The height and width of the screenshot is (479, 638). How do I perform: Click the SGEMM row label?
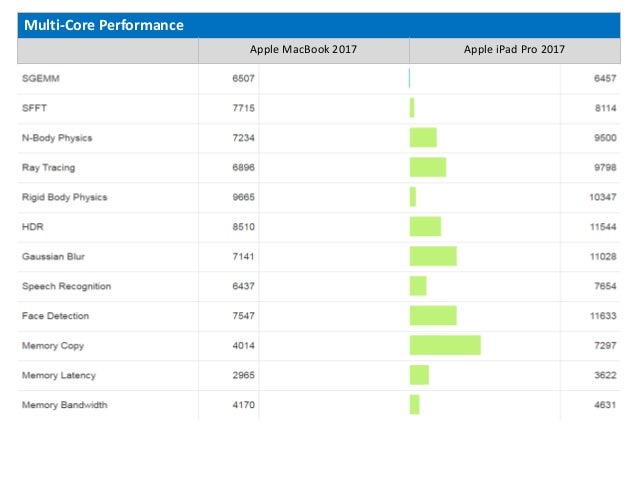click(x=38, y=78)
